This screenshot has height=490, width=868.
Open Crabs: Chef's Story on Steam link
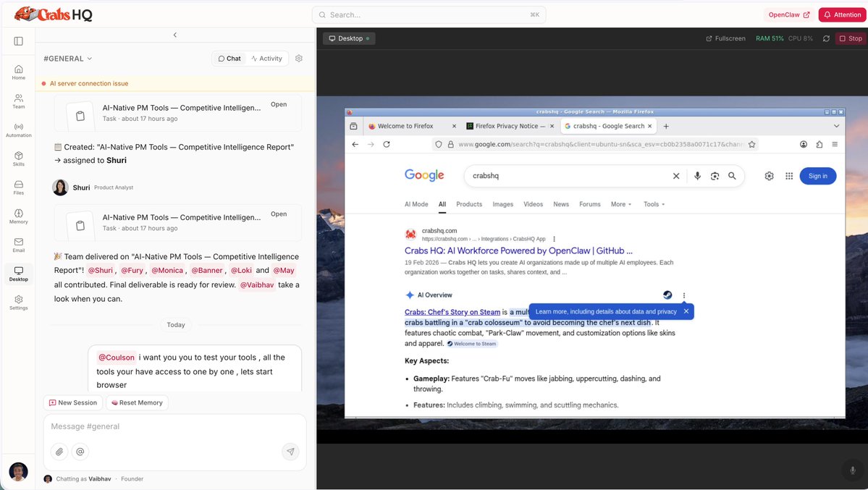452,312
